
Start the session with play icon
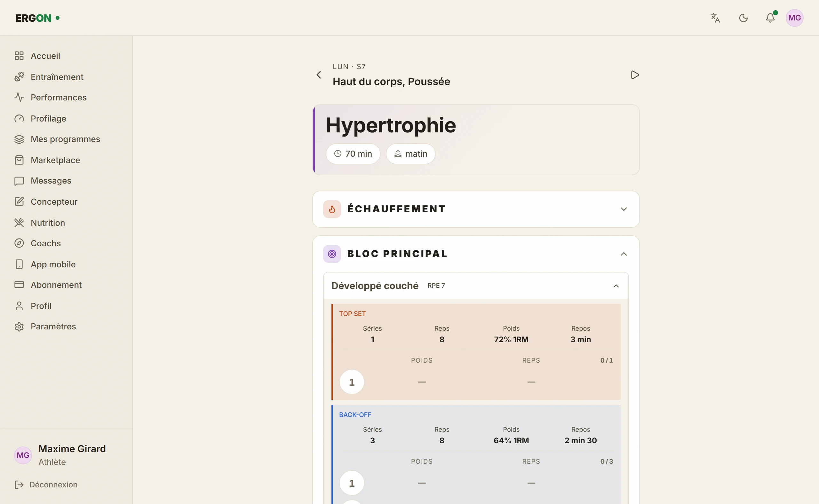pos(635,75)
